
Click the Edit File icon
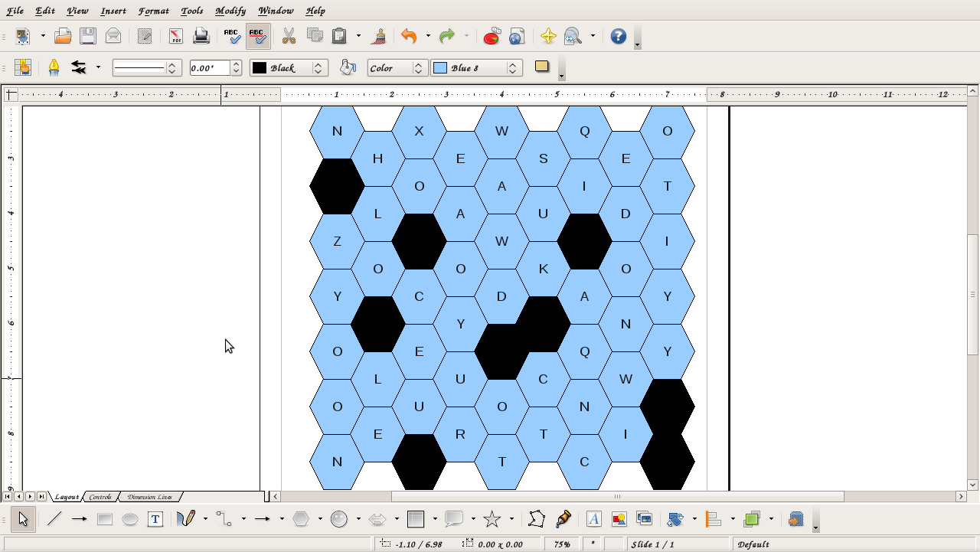[x=144, y=36]
